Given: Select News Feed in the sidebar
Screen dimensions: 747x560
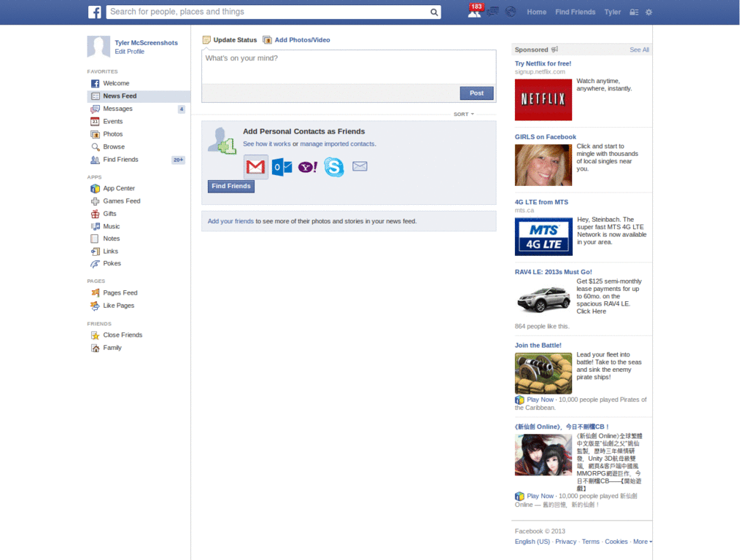Looking at the screenshot, I should tap(138, 96).
